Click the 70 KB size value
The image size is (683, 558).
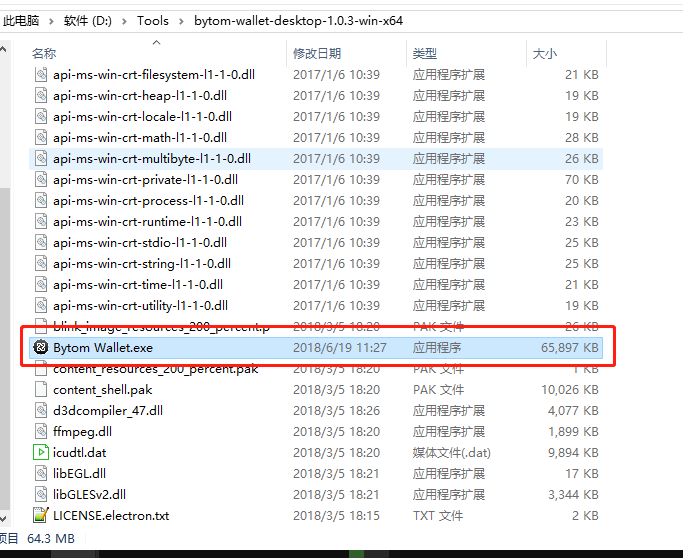[582, 179]
